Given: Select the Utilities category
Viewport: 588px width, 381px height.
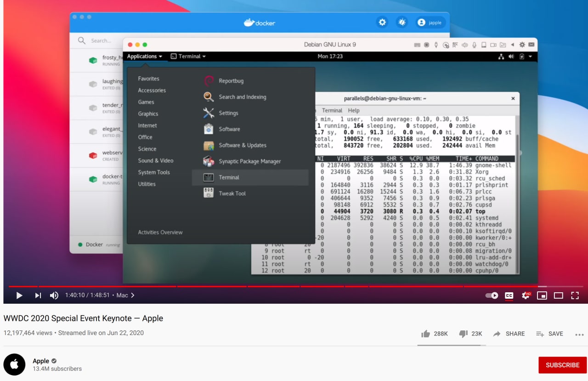Looking at the screenshot, I should coord(147,184).
